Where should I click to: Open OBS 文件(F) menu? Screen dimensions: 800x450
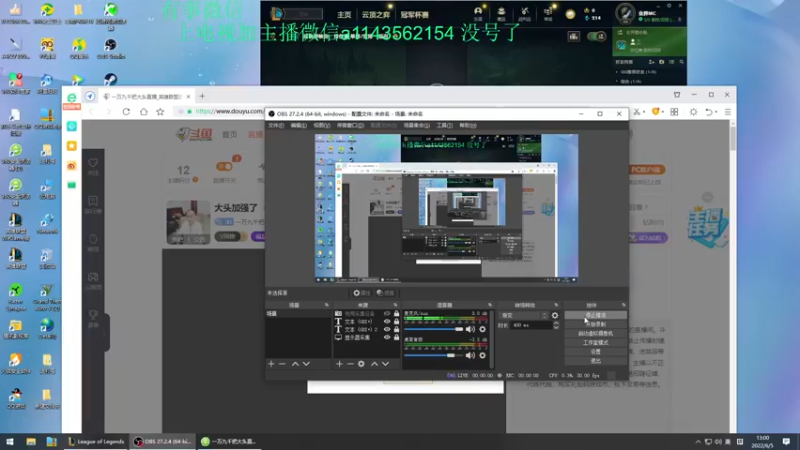(x=276, y=126)
